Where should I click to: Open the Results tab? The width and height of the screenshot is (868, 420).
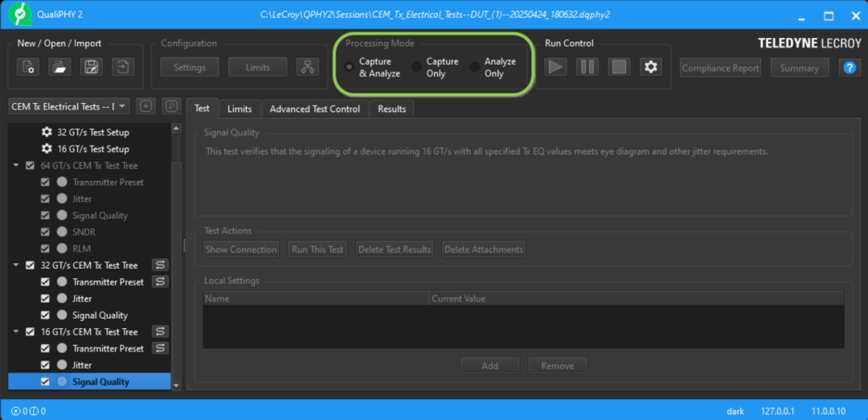pyautogui.click(x=392, y=109)
